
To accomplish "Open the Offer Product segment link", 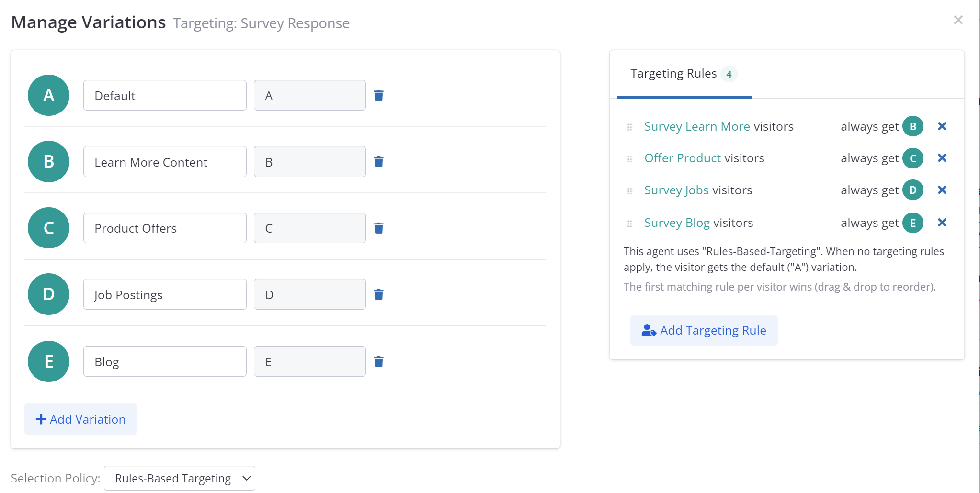I will click(682, 158).
